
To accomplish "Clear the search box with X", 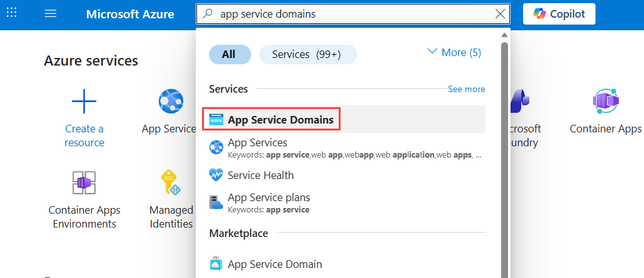I will pos(500,14).
